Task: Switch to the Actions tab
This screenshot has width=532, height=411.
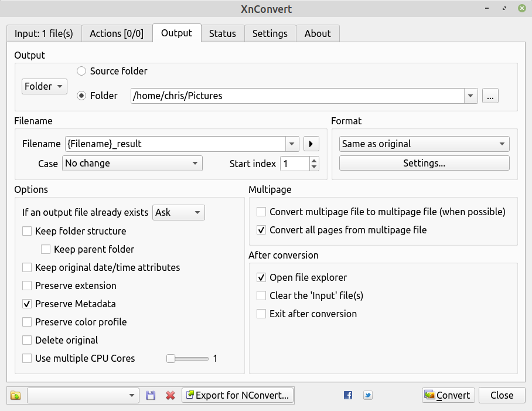Action: (116, 33)
